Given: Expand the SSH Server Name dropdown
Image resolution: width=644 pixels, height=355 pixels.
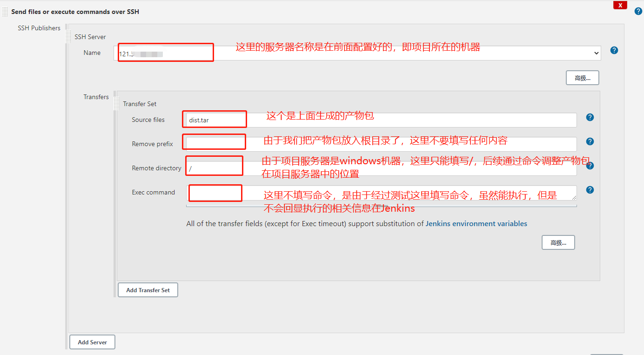Looking at the screenshot, I should [x=357, y=53].
